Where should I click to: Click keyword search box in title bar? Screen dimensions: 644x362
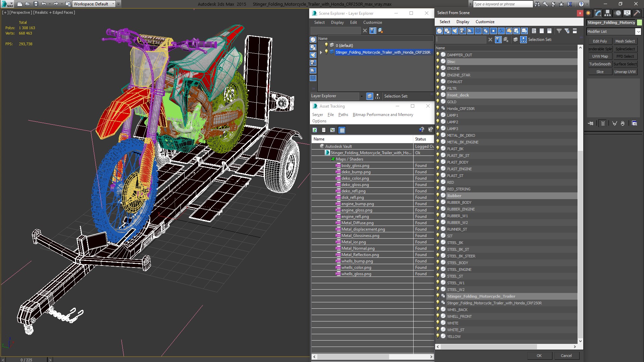coord(502,4)
